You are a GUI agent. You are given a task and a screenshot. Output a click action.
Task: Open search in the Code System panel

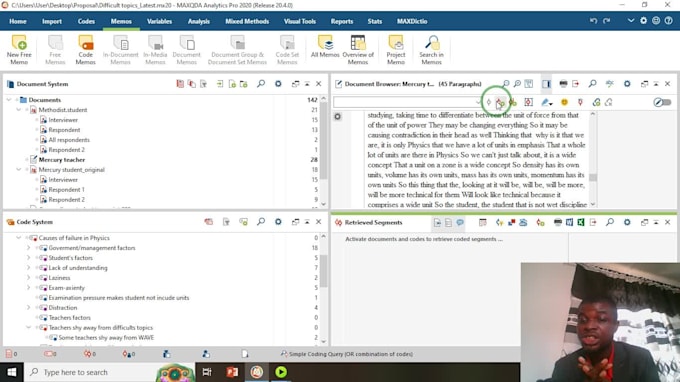coord(261,222)
